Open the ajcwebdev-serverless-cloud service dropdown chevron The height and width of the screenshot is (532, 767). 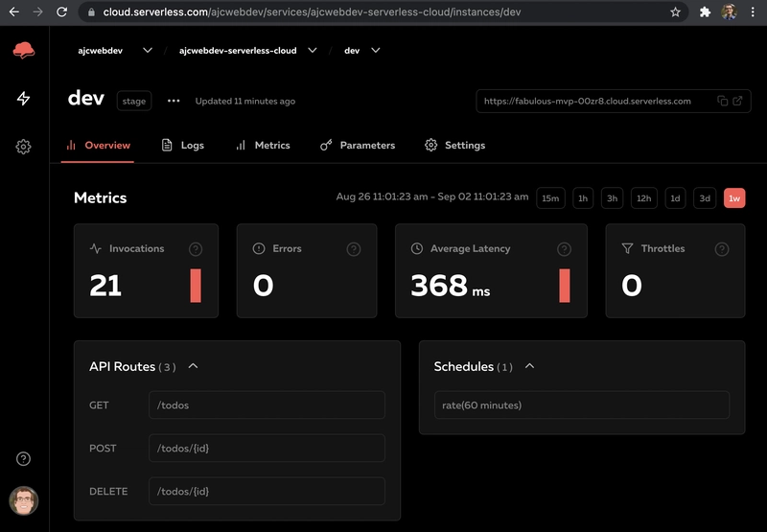tap(313, 51)
